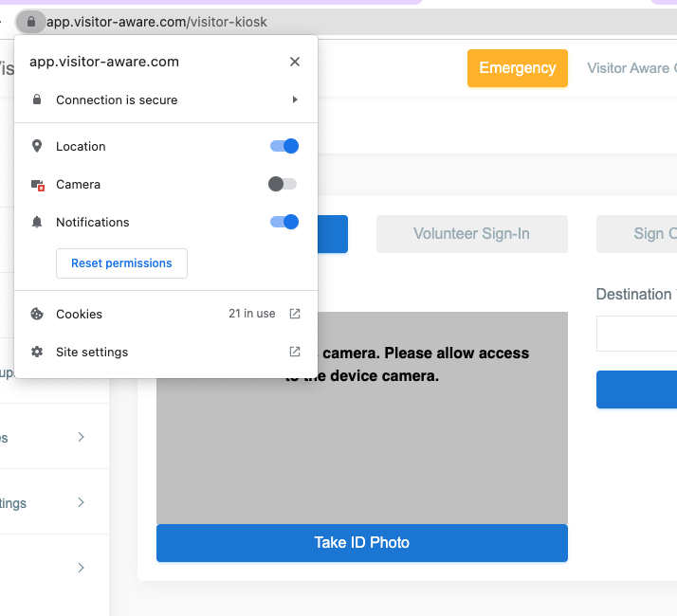Click the Take ID Photo button
Screen dimensions: 677x616
click(362, 543)
